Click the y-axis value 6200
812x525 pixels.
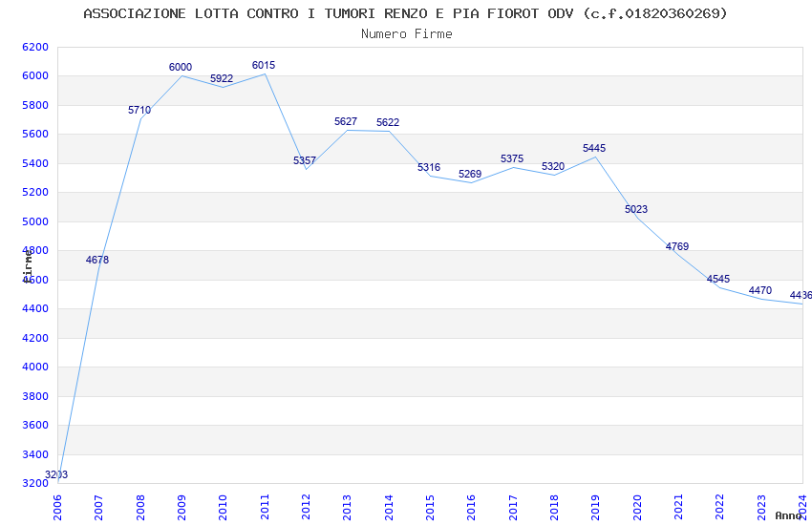click(x=35, y=47)
